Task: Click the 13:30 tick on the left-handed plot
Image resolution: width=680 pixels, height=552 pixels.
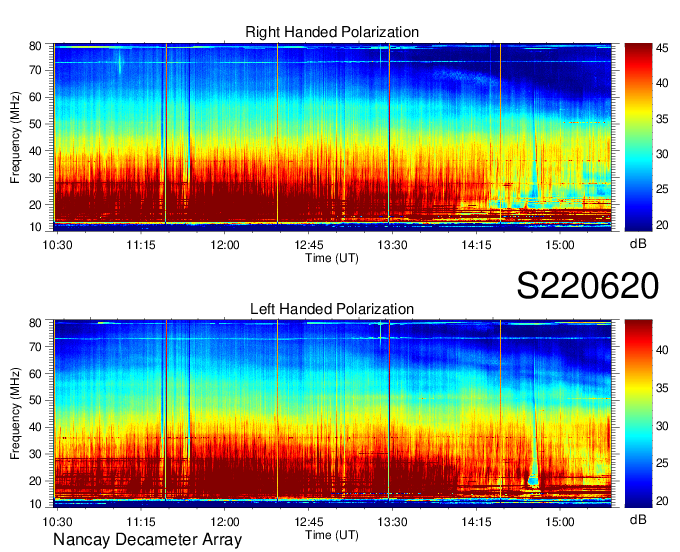Action: [x=392, y=522]
